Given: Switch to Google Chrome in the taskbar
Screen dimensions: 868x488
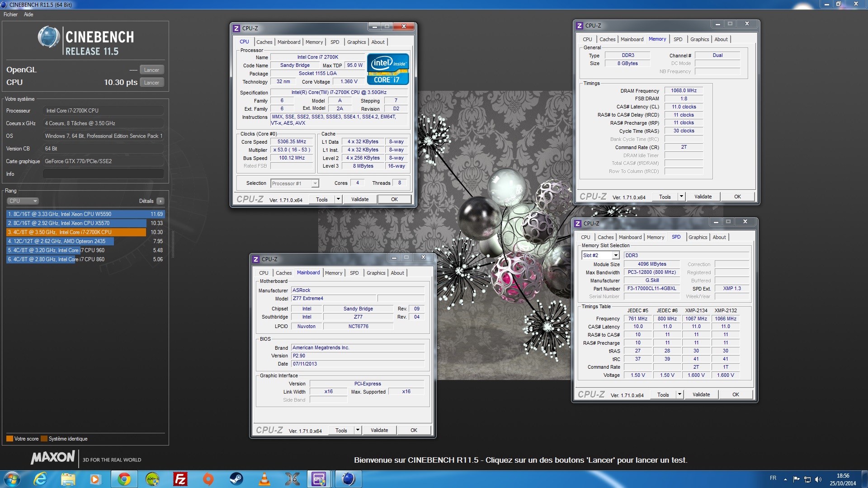Looking at the screenshot, I should point(124,479).
